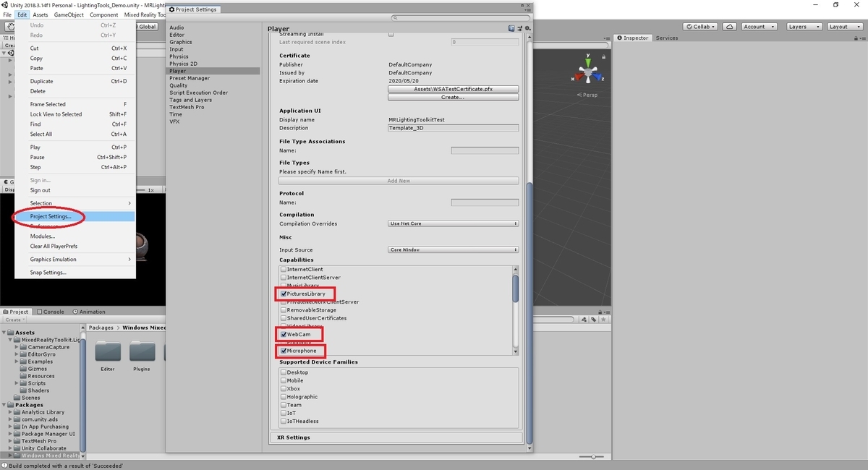Expand the CameraCapture folder arrow
Viewport: 868px width, 470px height.
[x=17, y=347]
